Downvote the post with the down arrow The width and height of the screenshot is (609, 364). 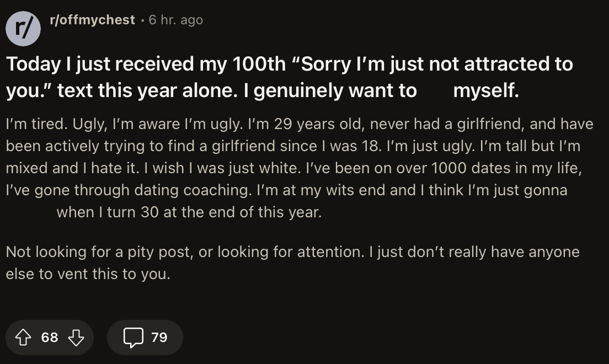(76, 337)
